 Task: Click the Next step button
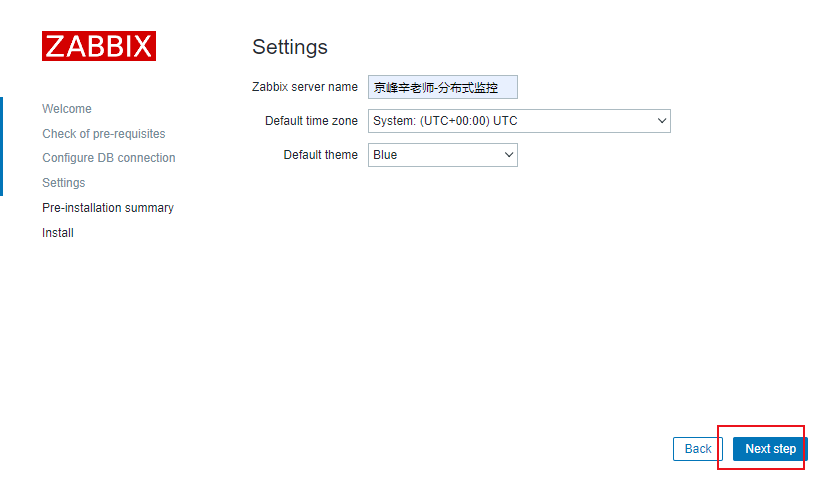pyautogui.click(x=770, y=449)
